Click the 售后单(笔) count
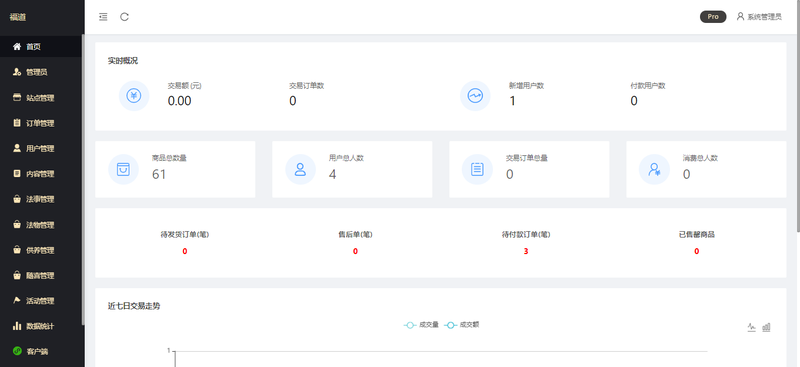This screenshot has height=367, width=800. tap(355, 251)
